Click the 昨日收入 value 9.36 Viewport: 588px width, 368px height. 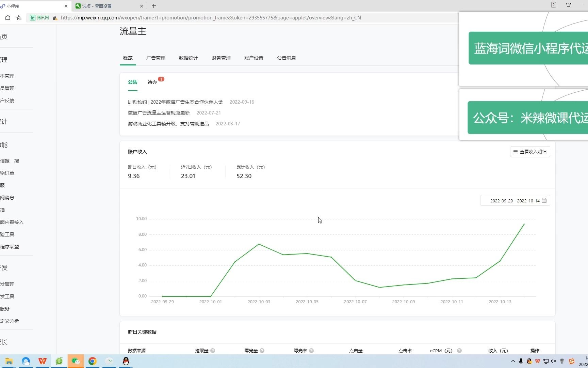pyautogui.click(x=134, y=176)
